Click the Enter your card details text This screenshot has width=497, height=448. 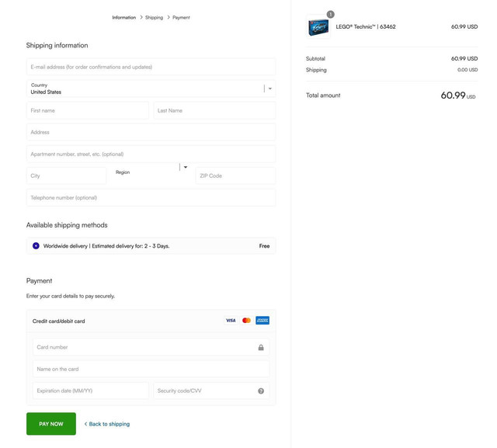71,296
